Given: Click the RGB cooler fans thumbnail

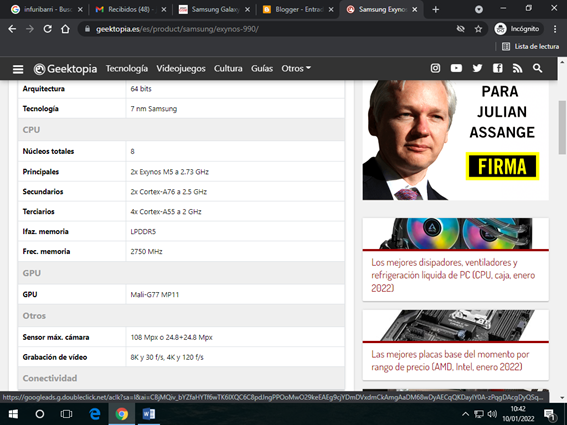Looking at the screenshot, I should coord(456,233).
